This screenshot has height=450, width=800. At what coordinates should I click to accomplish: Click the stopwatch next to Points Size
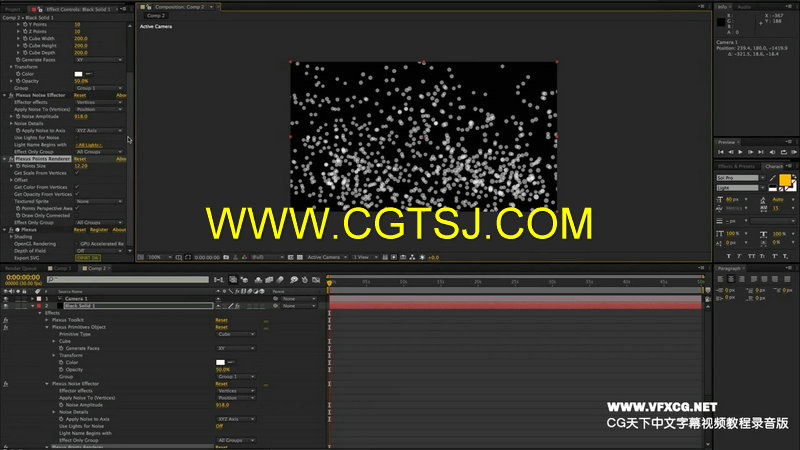coord(18,166)
